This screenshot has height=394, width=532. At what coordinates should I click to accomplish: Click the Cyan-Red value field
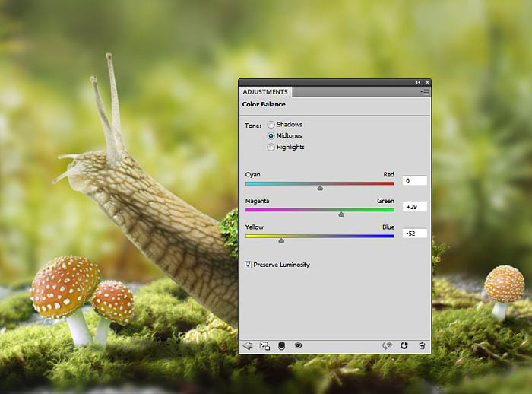pyautogui.click(x=414, y=181)
